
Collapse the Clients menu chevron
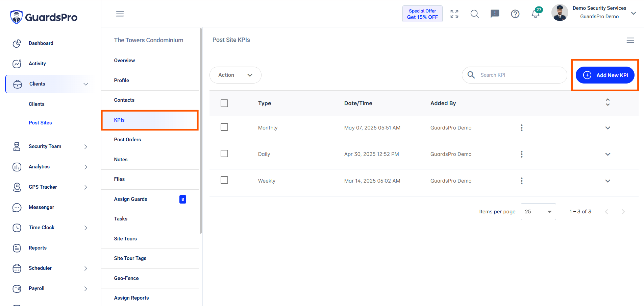pyautogui.click(x=86, y=84)
